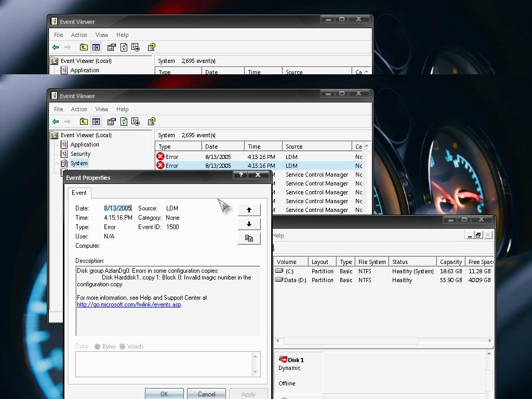The image size is (532, 399).
Task: Click OK in the Event Properties dialog
Action: tap(164, 394)
